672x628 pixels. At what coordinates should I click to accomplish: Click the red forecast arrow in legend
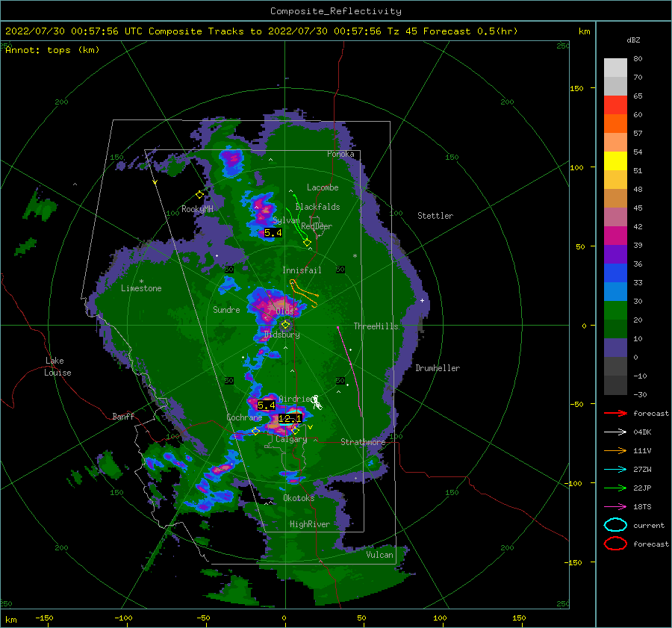tap(615, 413)
